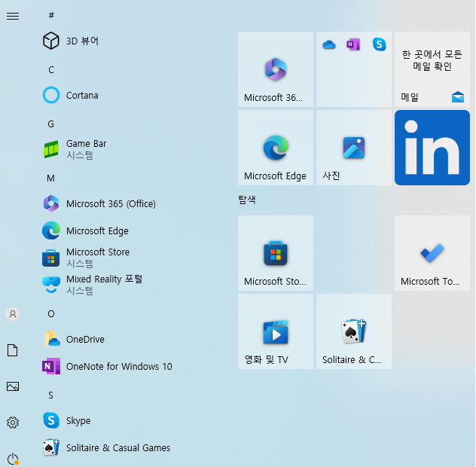The image size is (476, 467).
Task: Expand the hamburger navigation menu
Action: [13, 16]
